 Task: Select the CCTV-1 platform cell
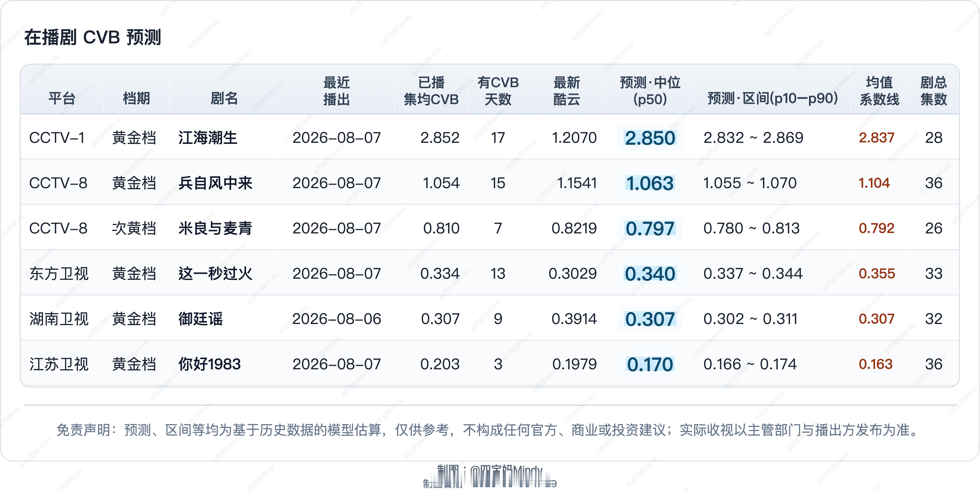tap(57, 138)
